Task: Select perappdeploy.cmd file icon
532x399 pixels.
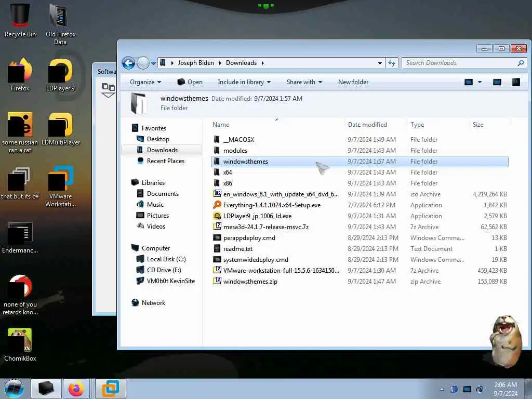Action: pyautogui.click(x=217, y=237)
